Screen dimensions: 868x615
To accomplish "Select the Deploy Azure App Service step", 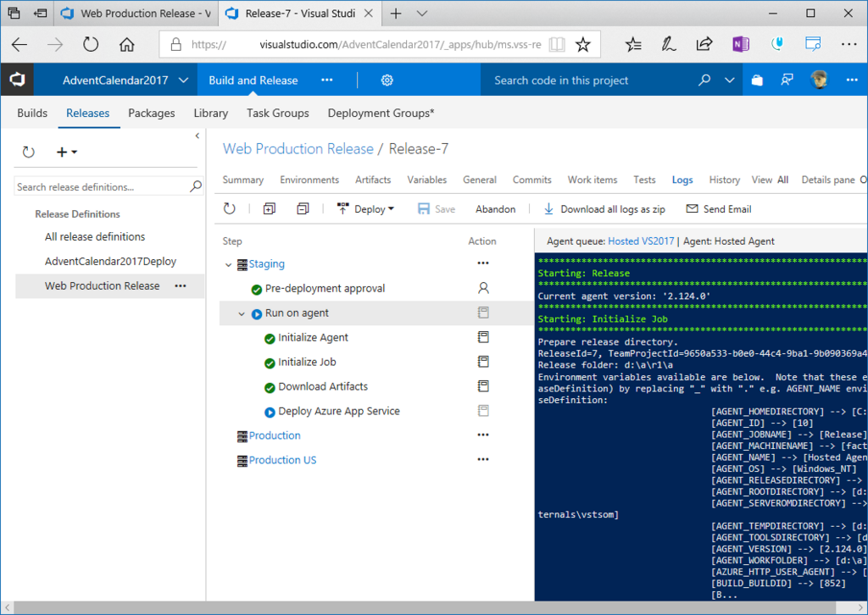I will coord(339,411).
